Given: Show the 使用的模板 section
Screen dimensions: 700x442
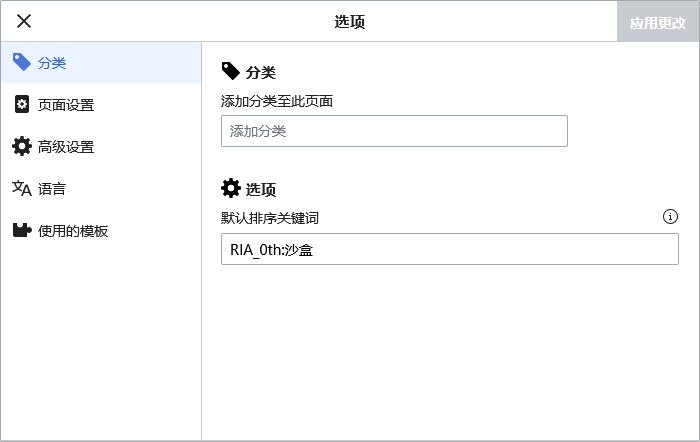Looking at the screenshot, I should click(73, 231).
